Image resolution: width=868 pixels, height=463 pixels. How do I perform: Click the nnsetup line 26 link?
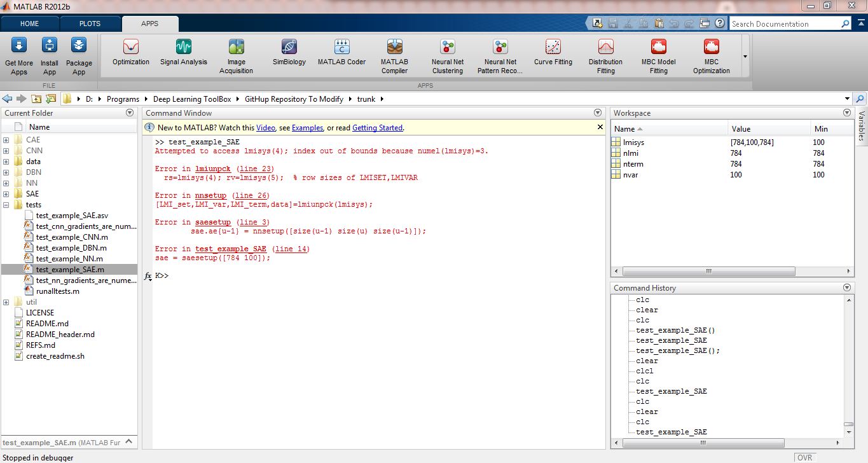251,195
